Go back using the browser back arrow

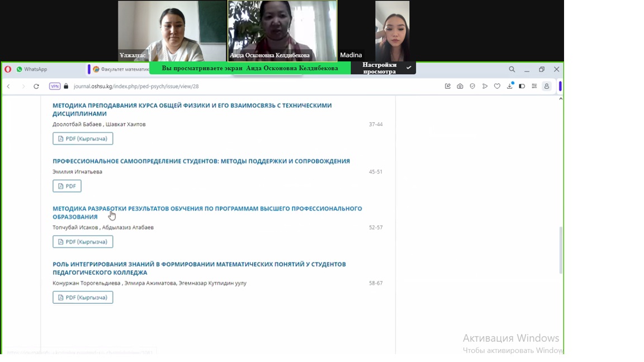point(8,87)
